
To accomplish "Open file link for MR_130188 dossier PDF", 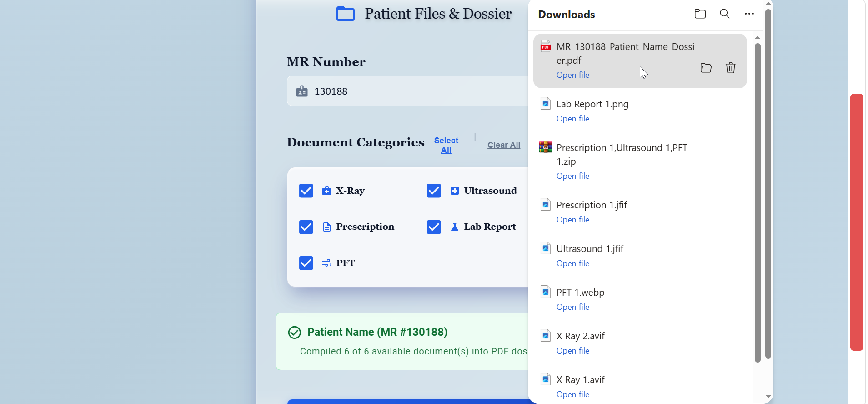I will click(x=573, y=75).
